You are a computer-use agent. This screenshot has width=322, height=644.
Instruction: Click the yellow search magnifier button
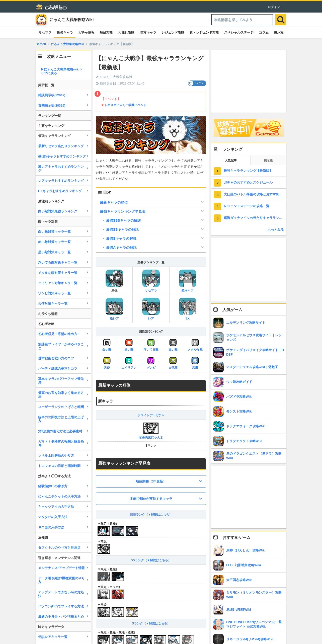point(281,20)
